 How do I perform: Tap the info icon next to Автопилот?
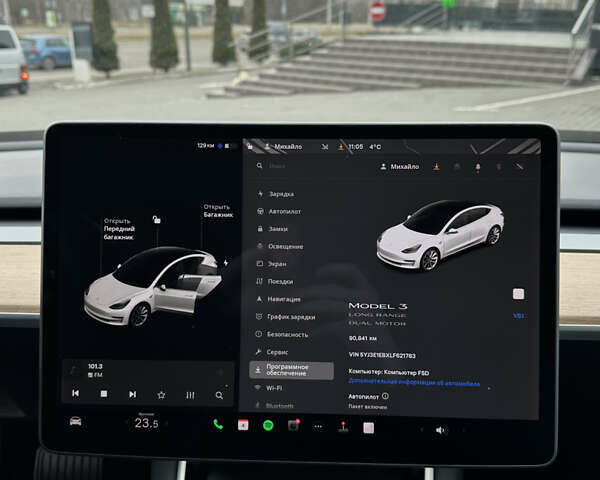tap(385, 396)
